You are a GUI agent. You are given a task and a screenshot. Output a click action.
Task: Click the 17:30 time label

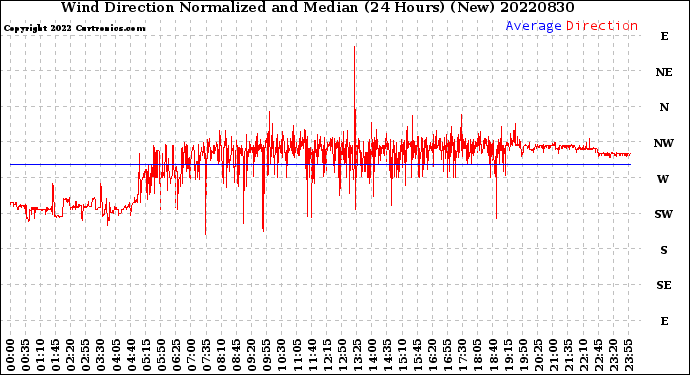coord(462,356)
